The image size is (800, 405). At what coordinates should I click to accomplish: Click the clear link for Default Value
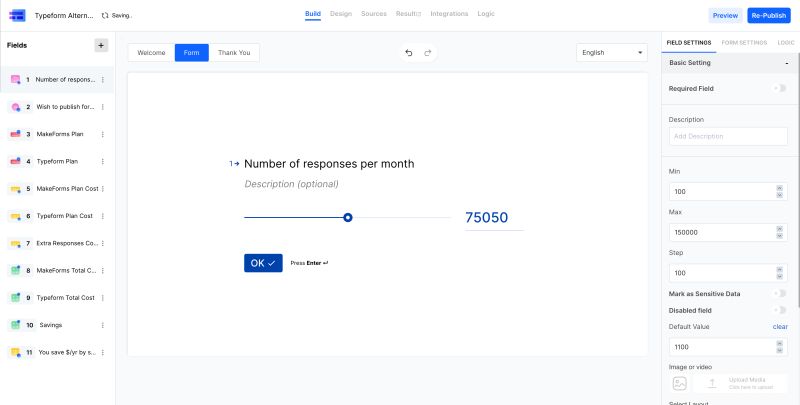(780, 326)
